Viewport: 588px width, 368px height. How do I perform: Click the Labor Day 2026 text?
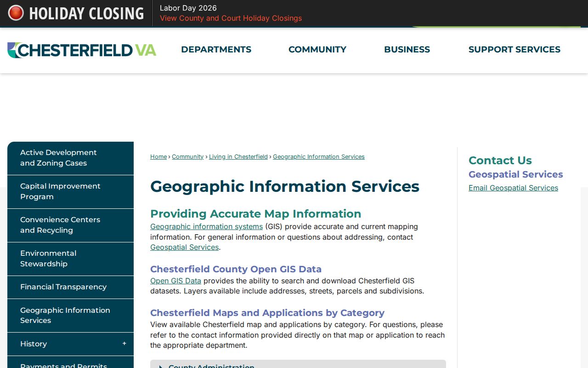pyautogui.click(x=188, y=8)
